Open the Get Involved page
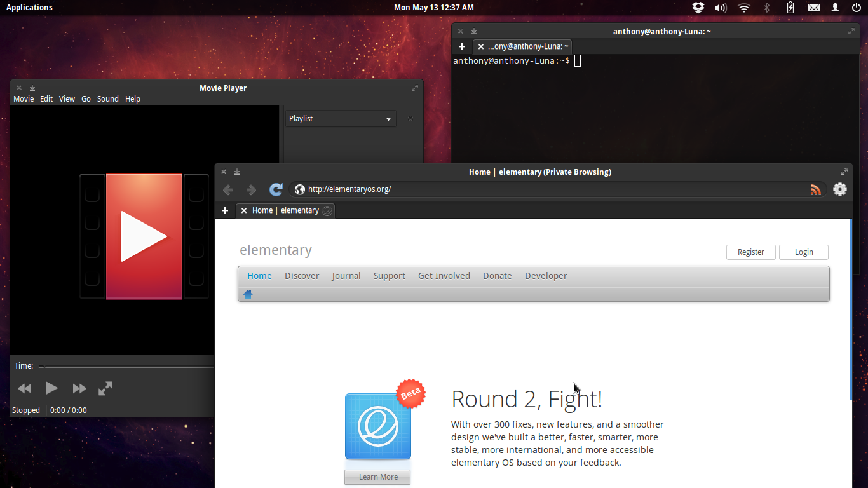 (444, 275)
